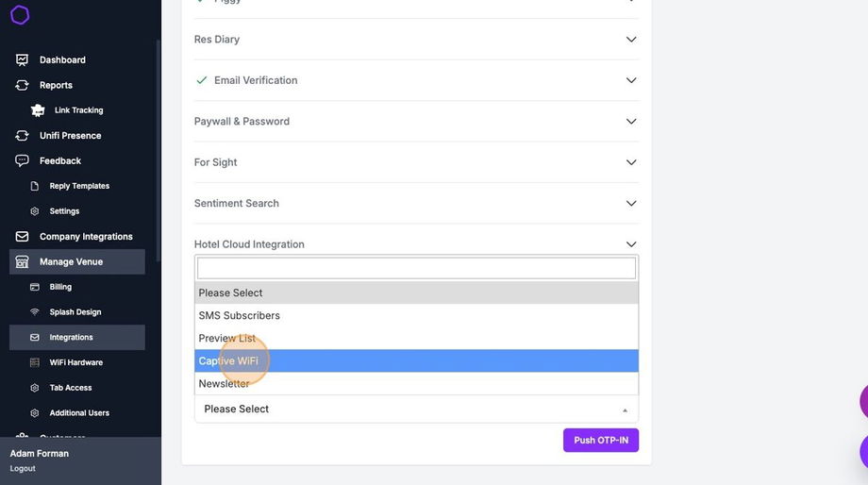Click the hexagon logo at top left
868x485 pixels.
[20, 15]
